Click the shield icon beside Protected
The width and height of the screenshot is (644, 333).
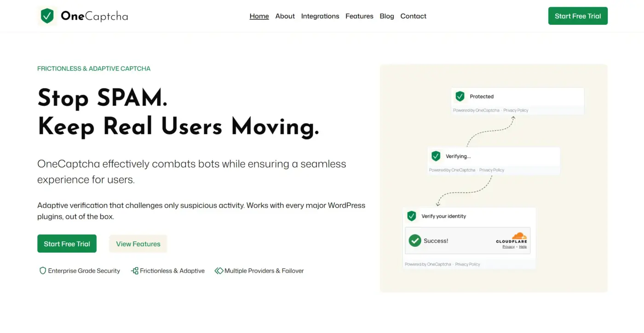coord(460,96)
